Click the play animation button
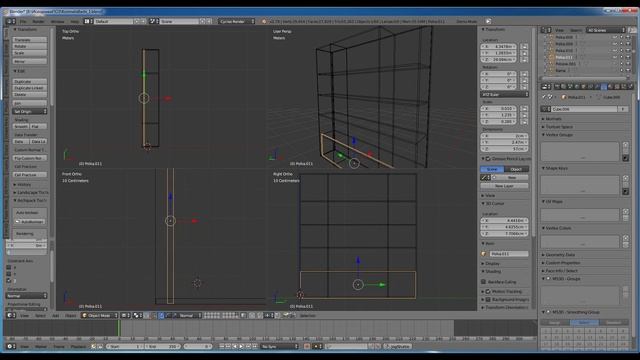Image resolution: width=640 pixels, height=360 pixels. coord(241,347)
